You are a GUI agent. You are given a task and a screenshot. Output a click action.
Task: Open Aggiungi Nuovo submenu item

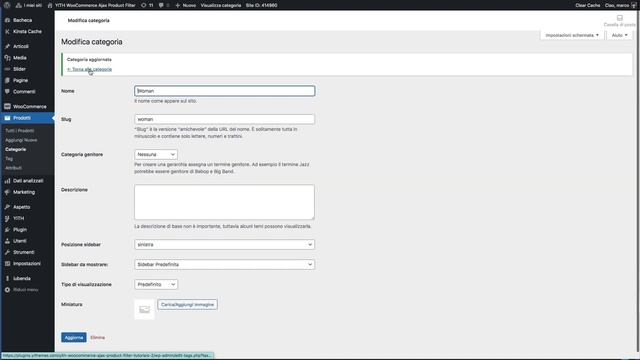point(21,140)
